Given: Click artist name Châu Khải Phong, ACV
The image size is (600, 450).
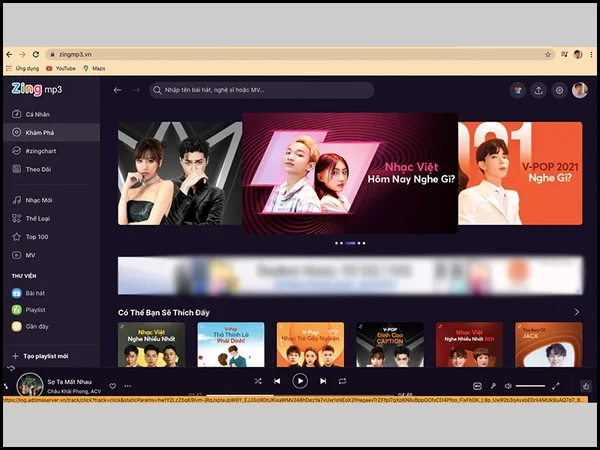Looking at the screenshot, I should [x=74, y=391].
